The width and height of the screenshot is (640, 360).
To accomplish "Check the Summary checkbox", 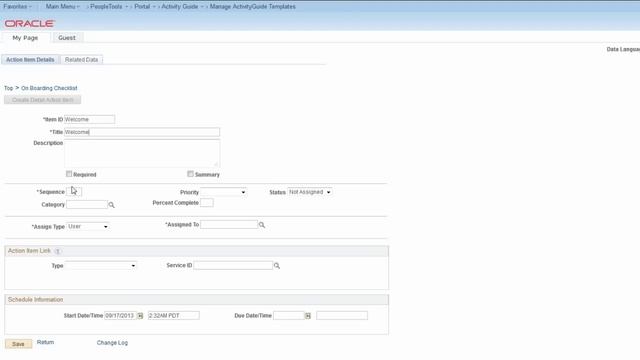I will coord(190,174).
